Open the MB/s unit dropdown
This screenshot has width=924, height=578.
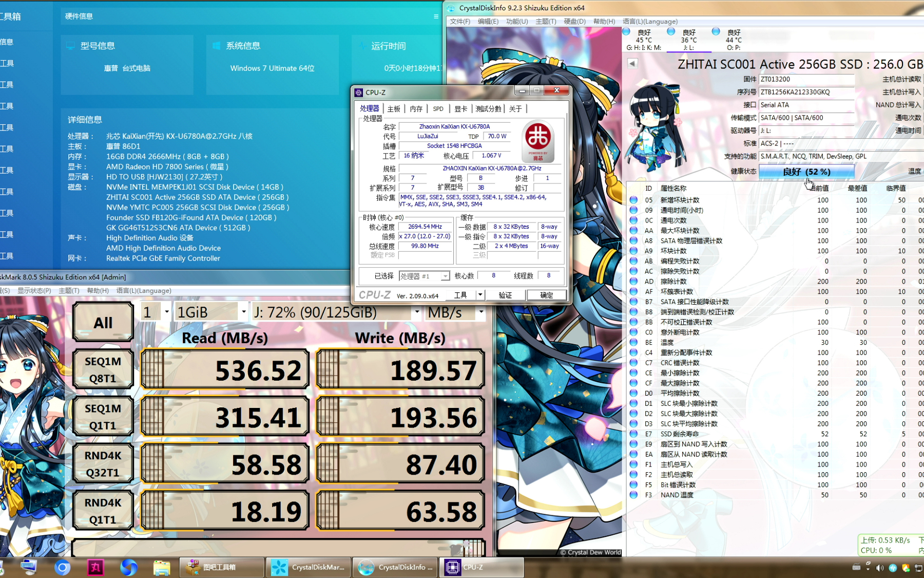[480, 312]
